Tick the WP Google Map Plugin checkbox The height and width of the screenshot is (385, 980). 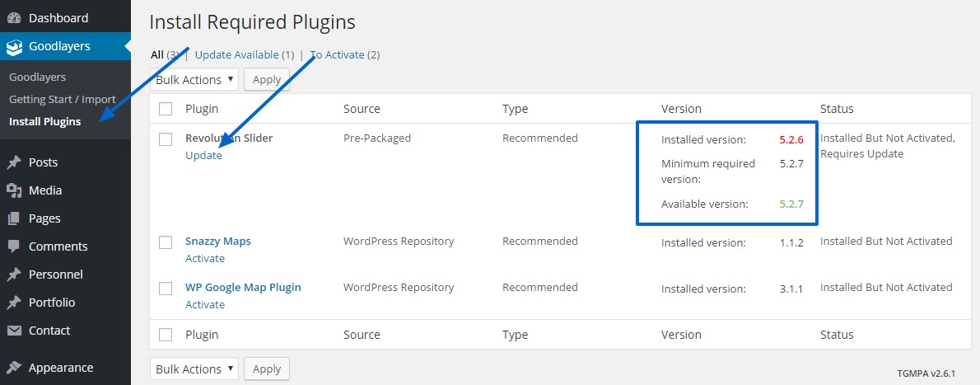(x=166, y=289)
